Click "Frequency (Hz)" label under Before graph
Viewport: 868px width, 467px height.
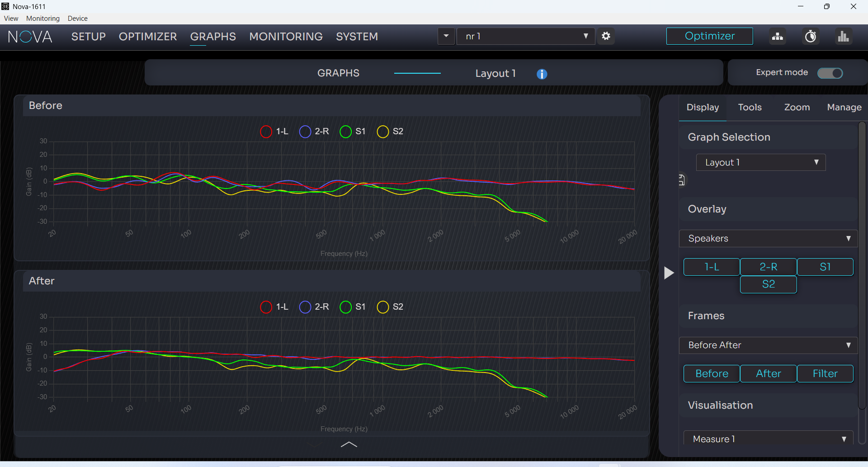pyautogui.click(x=344, y=254)
